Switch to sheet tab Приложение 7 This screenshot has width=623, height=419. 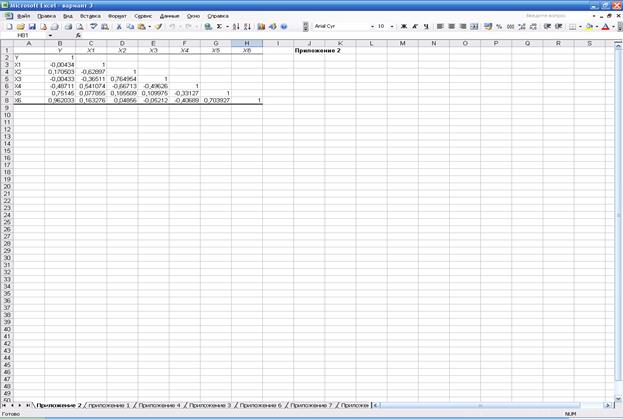311,405
